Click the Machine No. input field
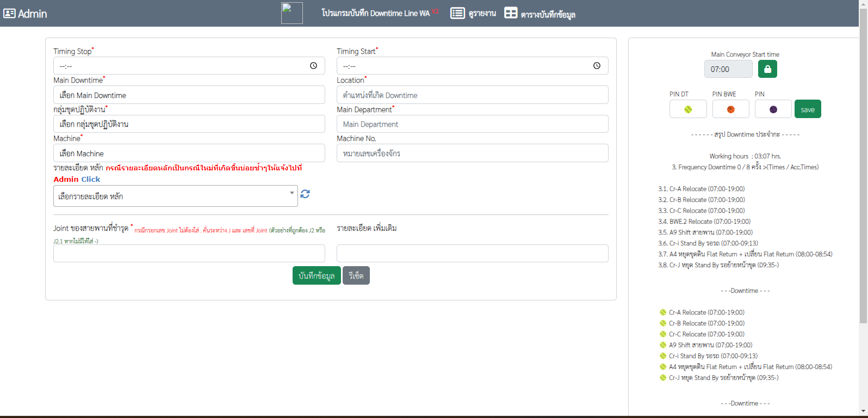This screenshot has width=868, height=418. 472,153
